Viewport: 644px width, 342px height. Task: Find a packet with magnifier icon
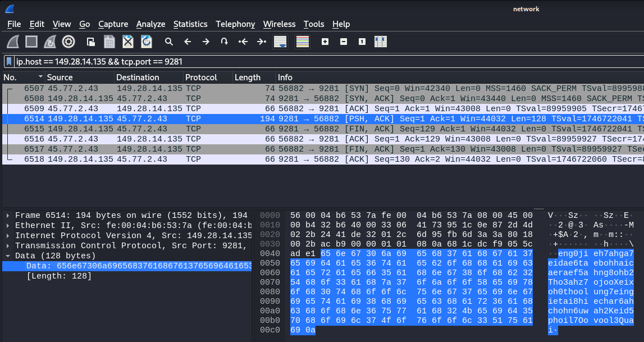pos(169,42)
